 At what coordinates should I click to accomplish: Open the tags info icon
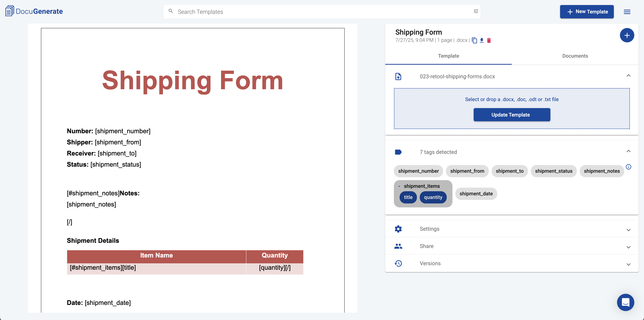(x=628, y=167)
